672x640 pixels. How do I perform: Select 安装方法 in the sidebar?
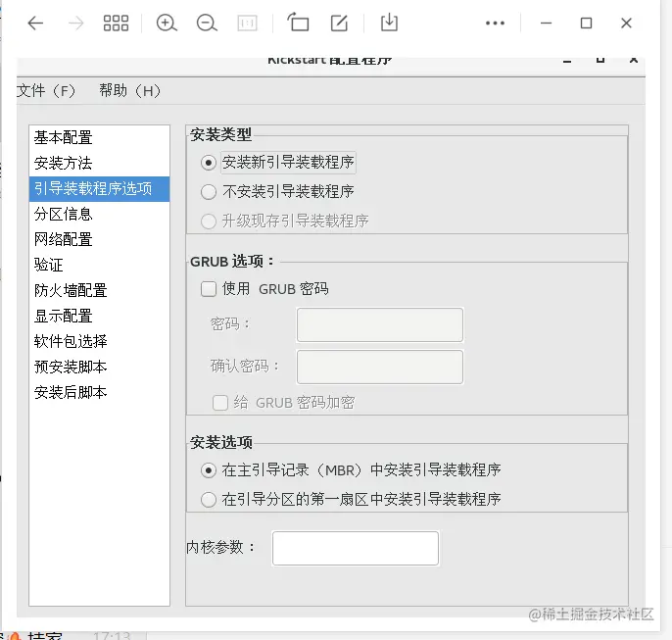pyautogui.click(x=100, y=164)
